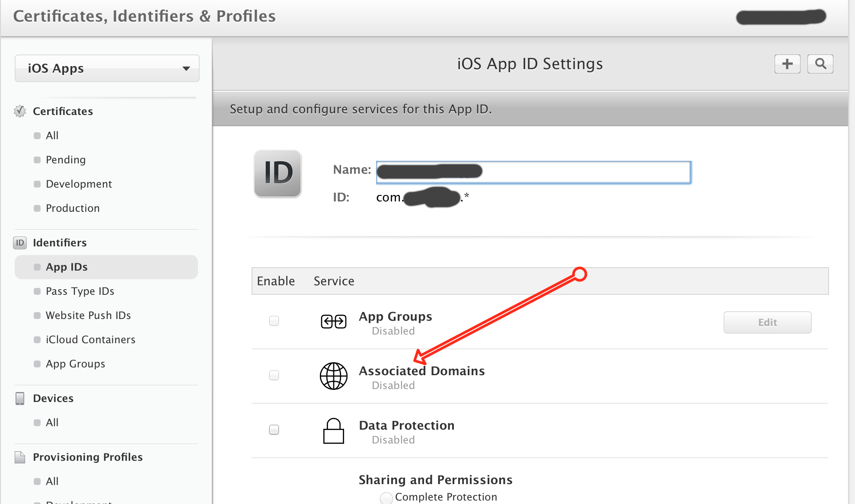Click the Associated Domains globe icon
The width and height of the screenshot is (855, 504).
tap(333, 376)
